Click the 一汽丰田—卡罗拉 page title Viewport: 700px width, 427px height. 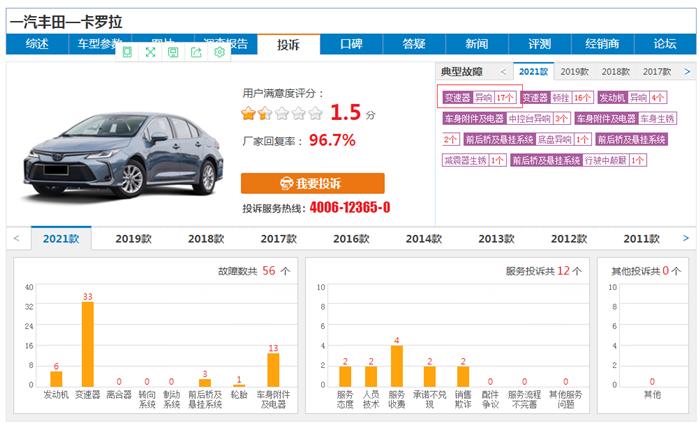pyautogui.click(x=66, y=22)
